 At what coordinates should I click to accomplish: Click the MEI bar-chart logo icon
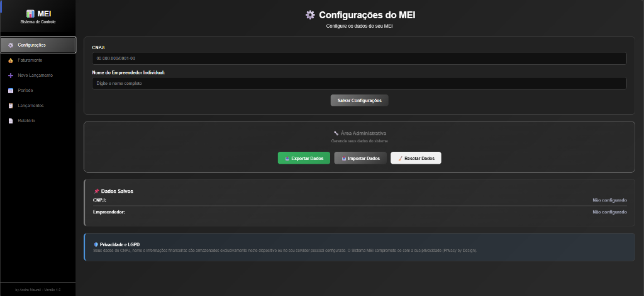[x=30, y=13]
